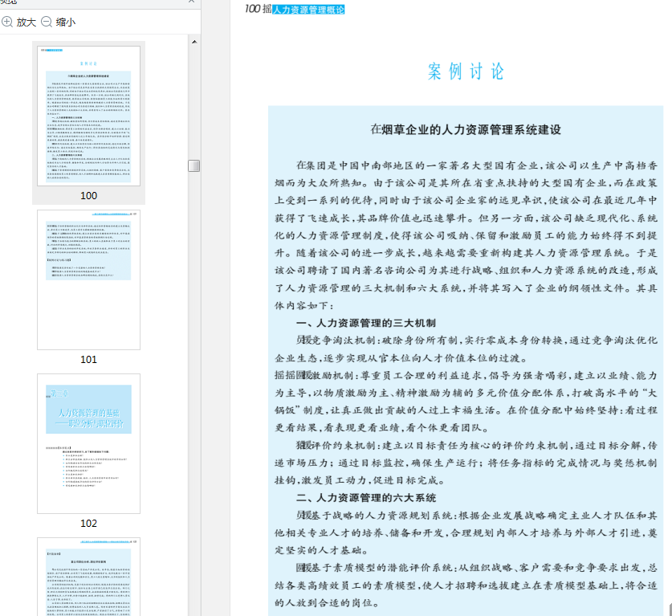Click heading 一、人力资源管理的三大机制
The width and height of the screenshot is (672, 616).
[366, 323]
